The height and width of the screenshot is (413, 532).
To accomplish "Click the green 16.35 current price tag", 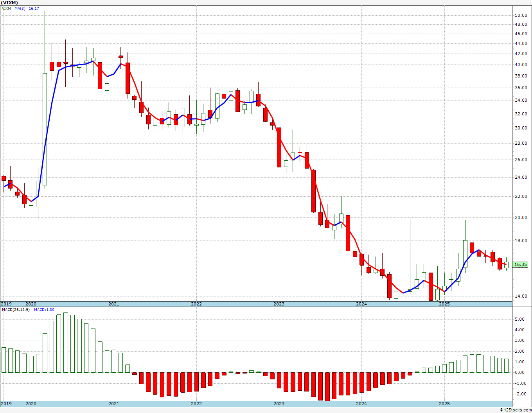I will 521,265.
